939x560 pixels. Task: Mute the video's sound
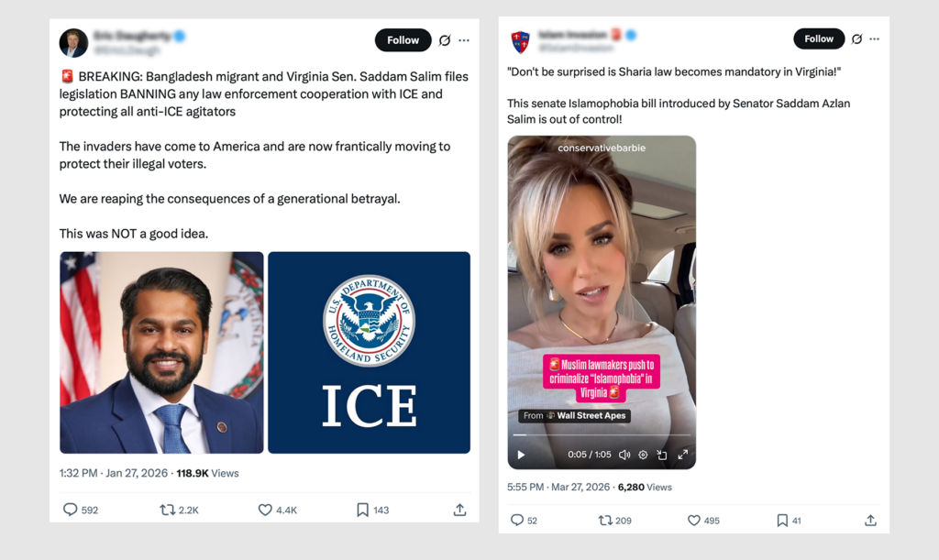tap(624, 455)
